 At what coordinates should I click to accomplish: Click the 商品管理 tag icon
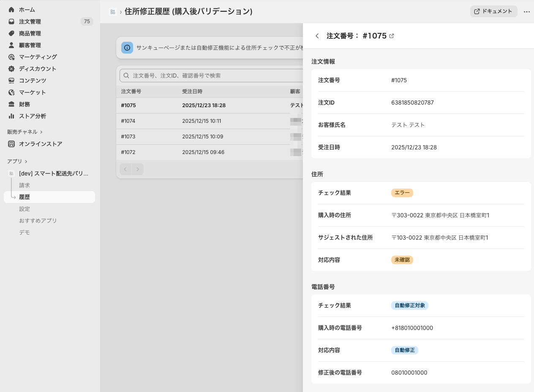11,33
